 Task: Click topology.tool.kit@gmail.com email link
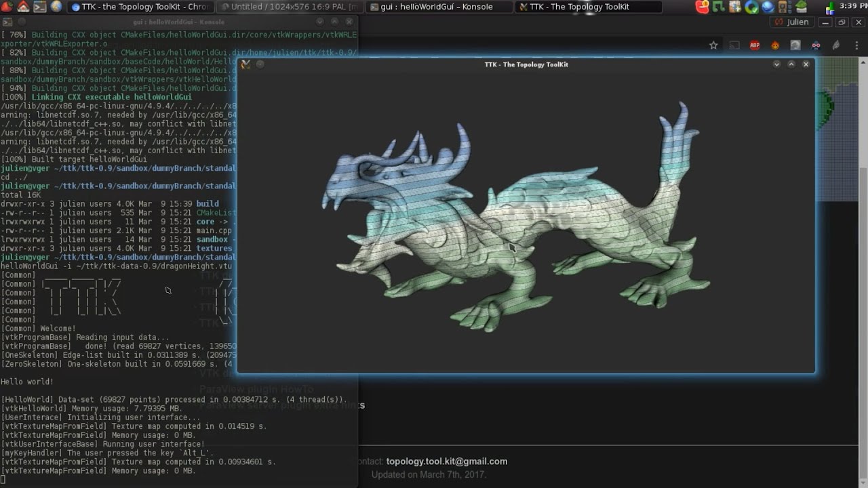447,462
